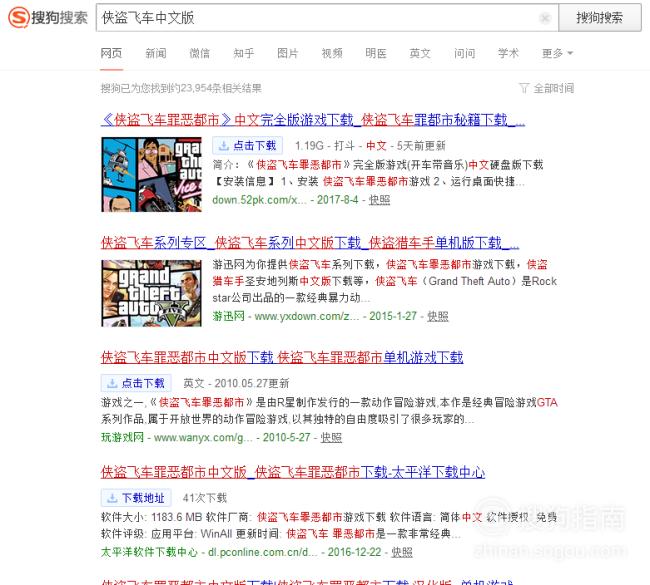Screen dimensions: 650x585
Task: Switch to the 英文 tab
Action: pos(420,53)
